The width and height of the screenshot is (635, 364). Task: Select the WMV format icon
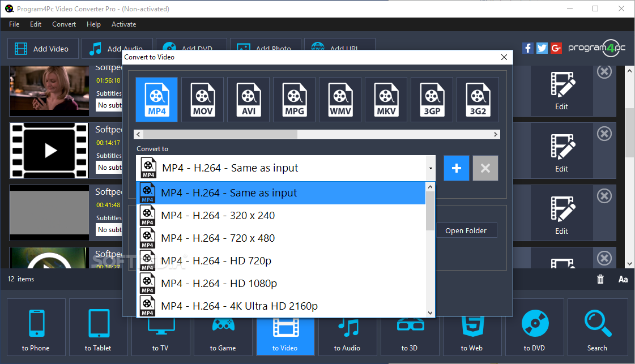tap(340, 100)
